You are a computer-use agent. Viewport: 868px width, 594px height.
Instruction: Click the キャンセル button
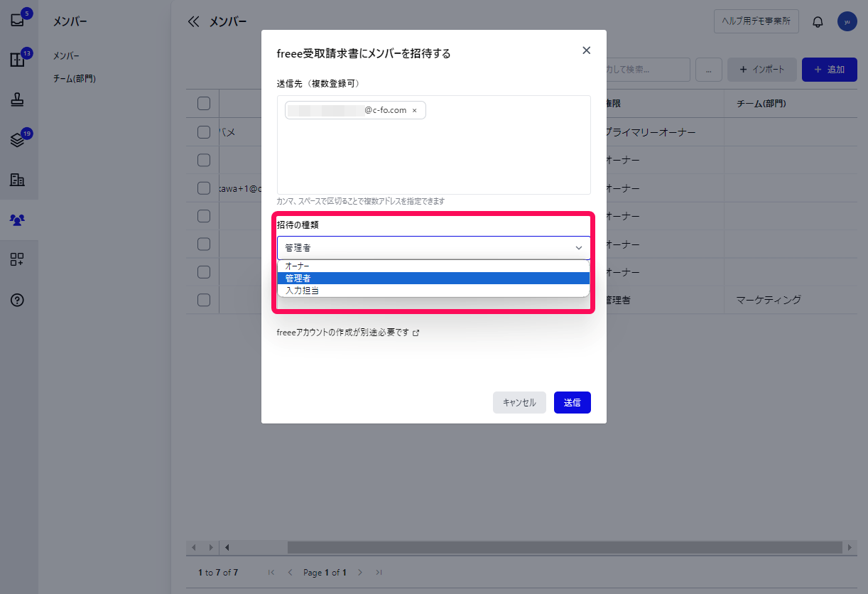(x=519, y=402)
